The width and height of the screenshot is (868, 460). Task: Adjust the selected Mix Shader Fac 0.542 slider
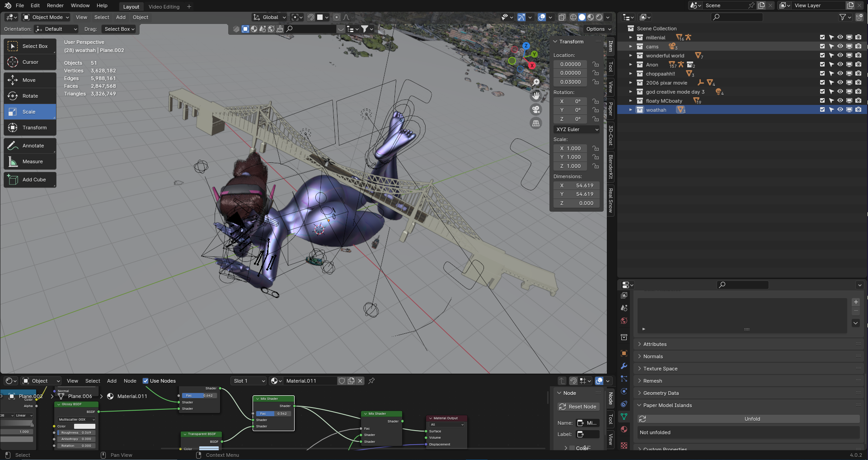tap(273, 413)
